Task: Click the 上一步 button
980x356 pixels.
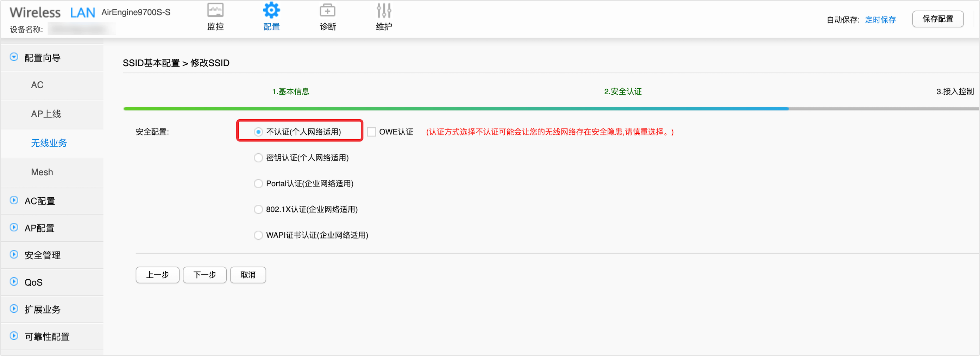Action: coord(157,275)
